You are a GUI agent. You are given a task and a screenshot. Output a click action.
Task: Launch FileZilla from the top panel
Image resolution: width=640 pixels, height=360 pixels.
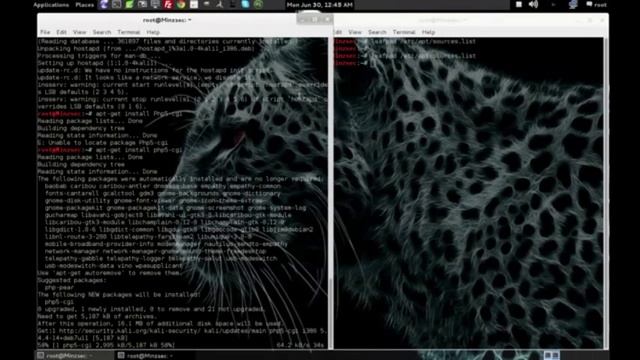(x=168, y=4)
